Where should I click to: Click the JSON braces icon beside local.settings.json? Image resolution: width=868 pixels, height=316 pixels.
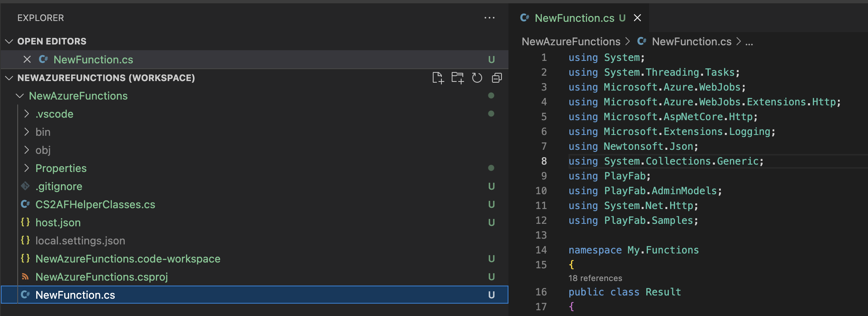tap(25, 240)
